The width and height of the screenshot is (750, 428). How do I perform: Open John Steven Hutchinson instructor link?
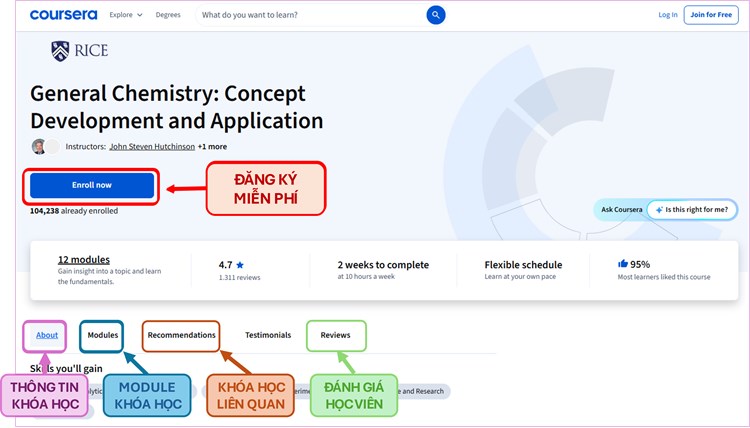[152, 146]
